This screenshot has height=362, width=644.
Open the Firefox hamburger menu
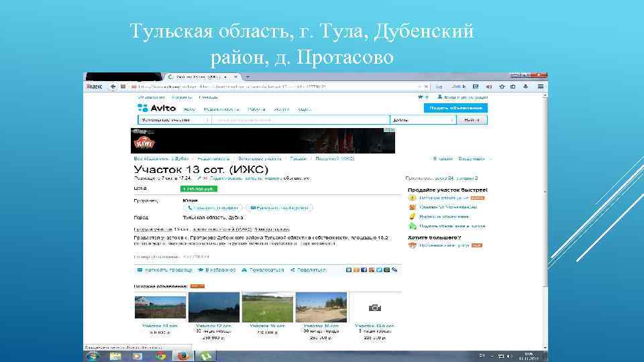point(541,86)
